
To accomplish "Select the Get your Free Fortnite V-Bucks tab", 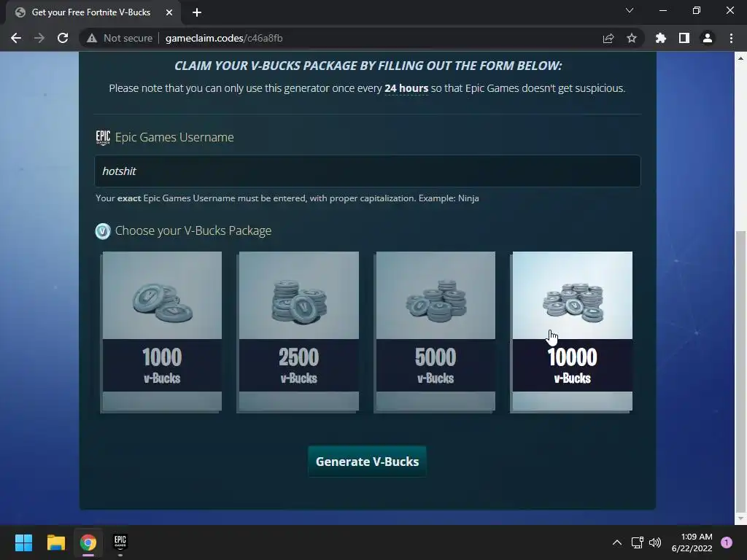I will [x=90, y=12].
